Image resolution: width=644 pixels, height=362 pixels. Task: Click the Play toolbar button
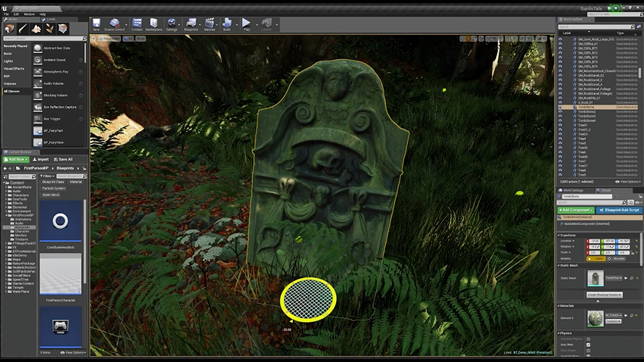click(x=246, y=23)
